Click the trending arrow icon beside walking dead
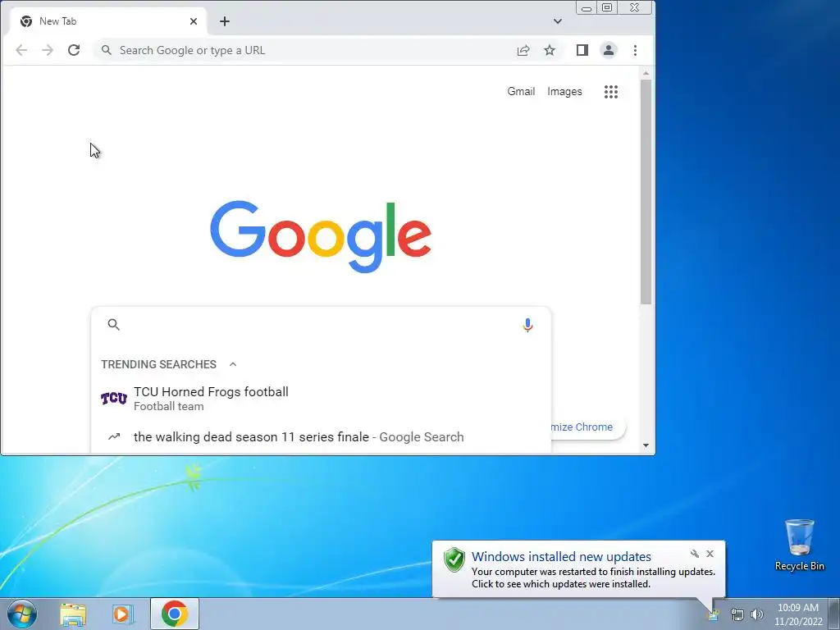 click(x=114, y=436)
